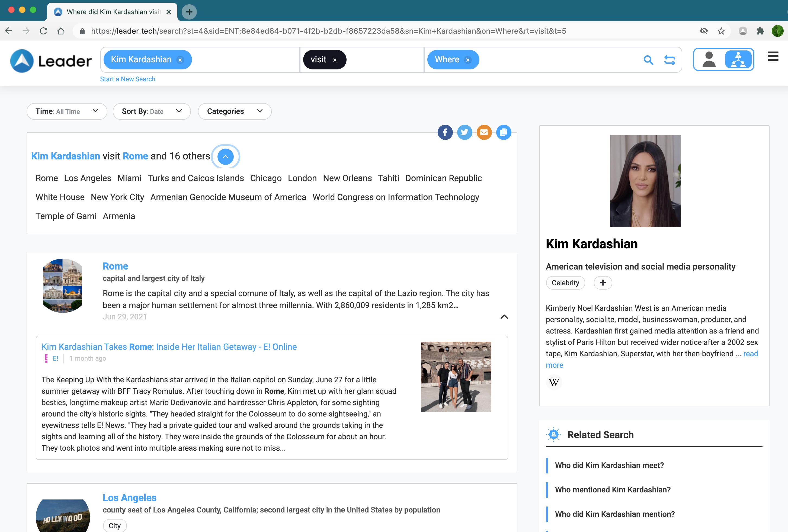Image resolution: width=788 pixels, height=532 pixels.
Task: Click the E! source link
Action: pyautogui.click(x=55, y=358)
